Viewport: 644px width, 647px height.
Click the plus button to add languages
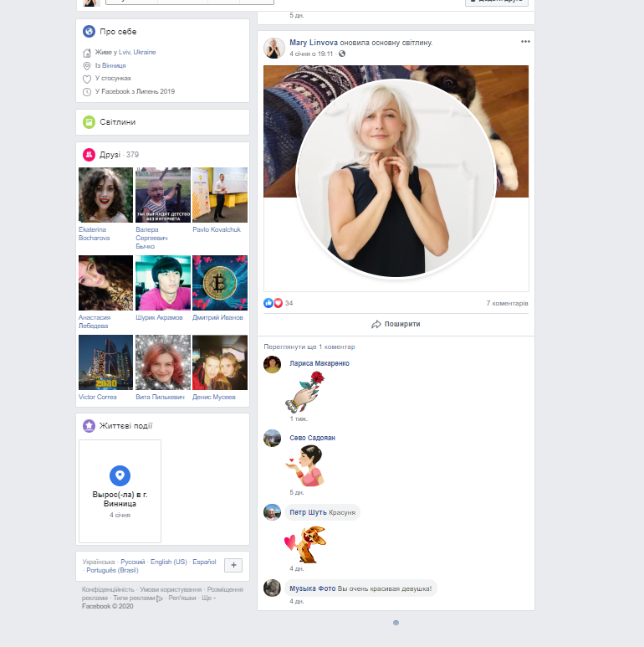[233, 565]
